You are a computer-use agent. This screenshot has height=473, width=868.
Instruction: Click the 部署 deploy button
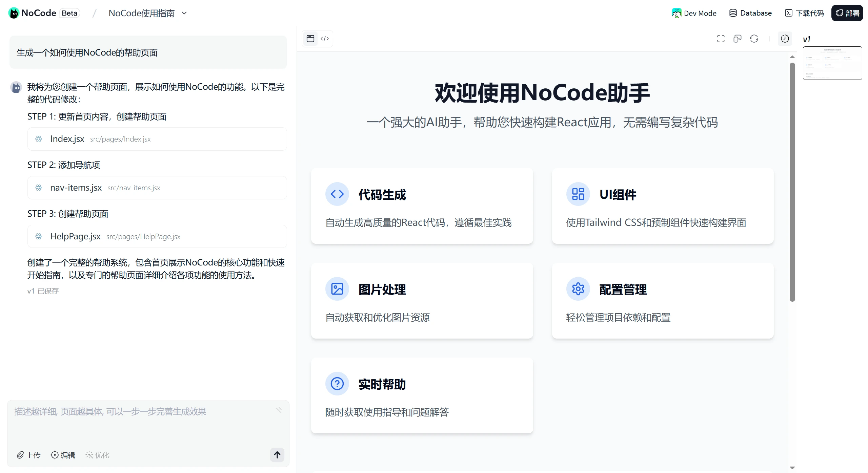(847, 13)
